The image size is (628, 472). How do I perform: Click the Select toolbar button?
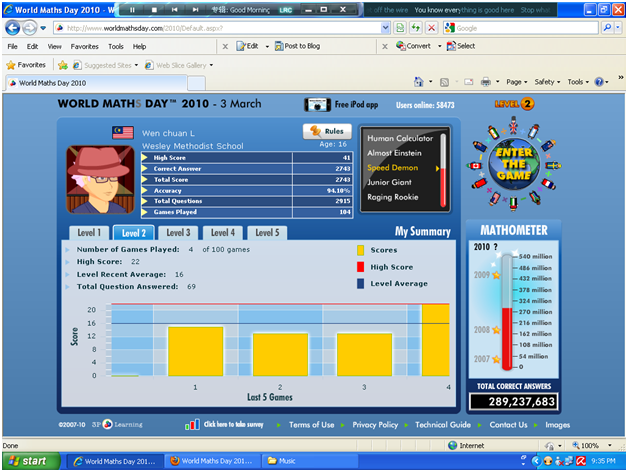click(461, 46)
